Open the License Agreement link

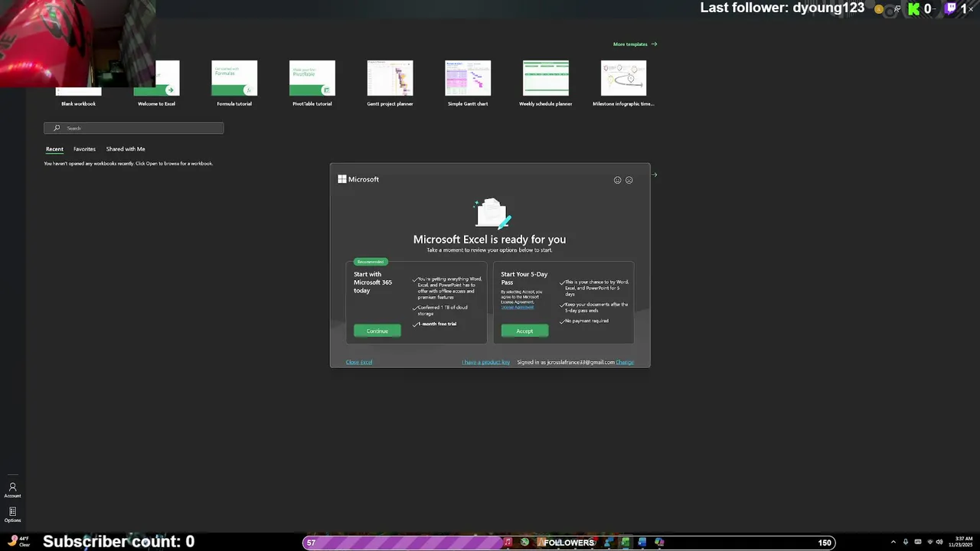click(518, 307)
